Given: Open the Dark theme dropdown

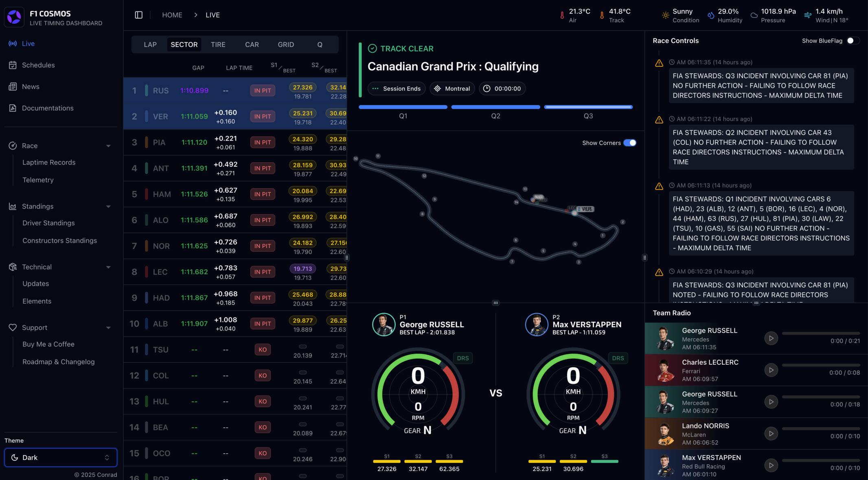Looking at the screenshot, I should [61, 458].
